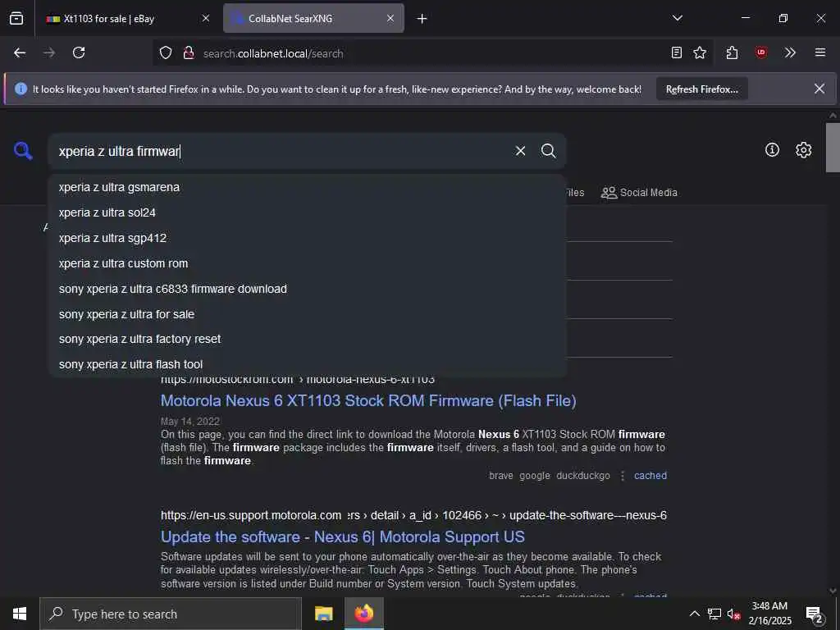Open muted volume tray icon
This screenshot has width=840, height=630.
[x=733, y=614]
